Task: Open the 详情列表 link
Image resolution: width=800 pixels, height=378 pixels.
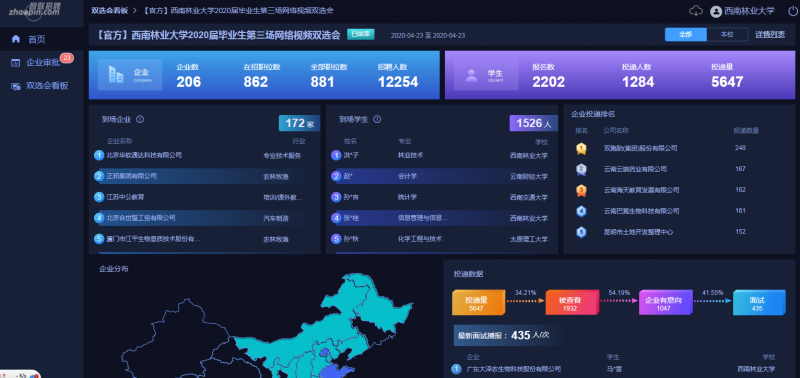Action: point(770,35)
